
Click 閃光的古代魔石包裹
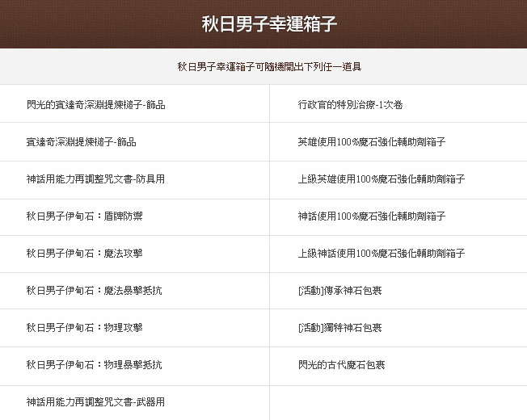coord(341,365)
